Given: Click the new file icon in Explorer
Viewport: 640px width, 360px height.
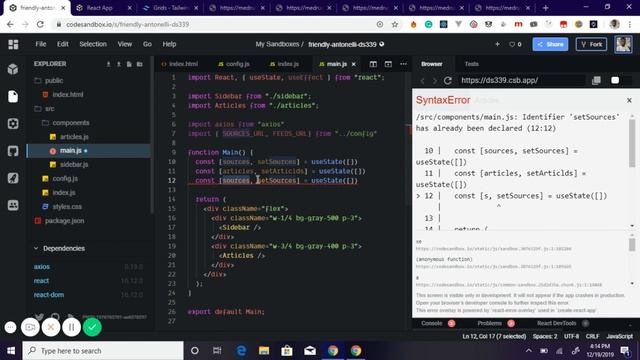Looking at the screenshot, I should [129, 64].
